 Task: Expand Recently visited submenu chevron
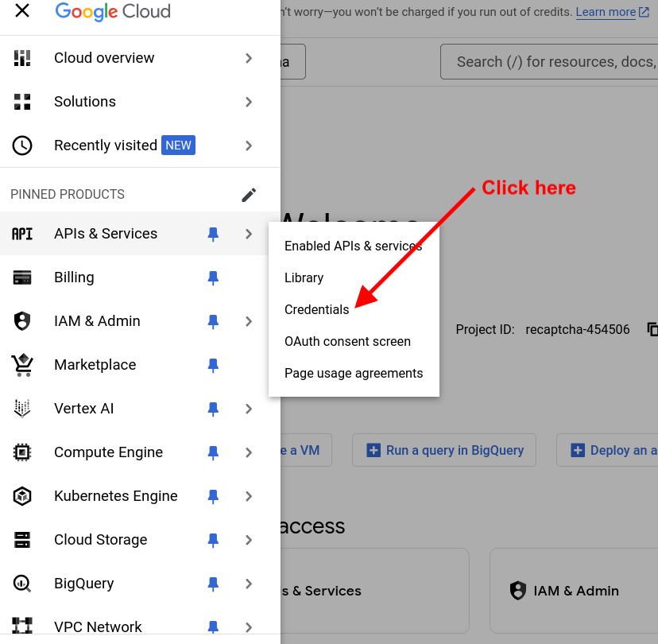coord(249,145)
